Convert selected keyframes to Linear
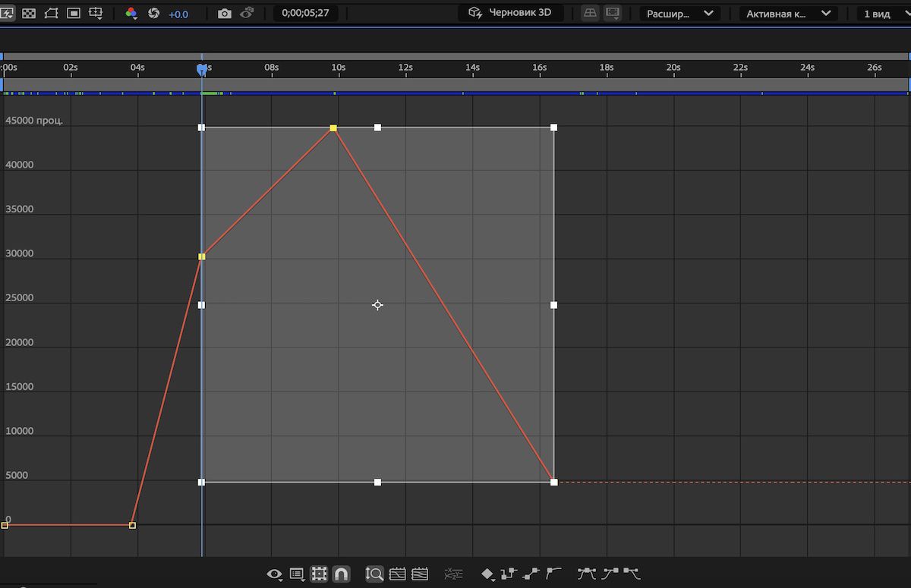 pyautogui.click(x=531, y=574)
